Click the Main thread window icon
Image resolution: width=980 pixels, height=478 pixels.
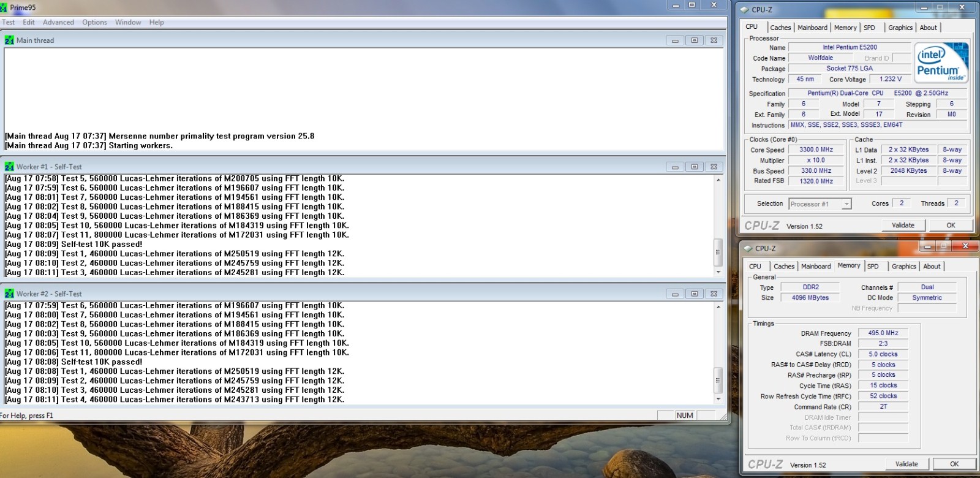click(x=9, y=40)
